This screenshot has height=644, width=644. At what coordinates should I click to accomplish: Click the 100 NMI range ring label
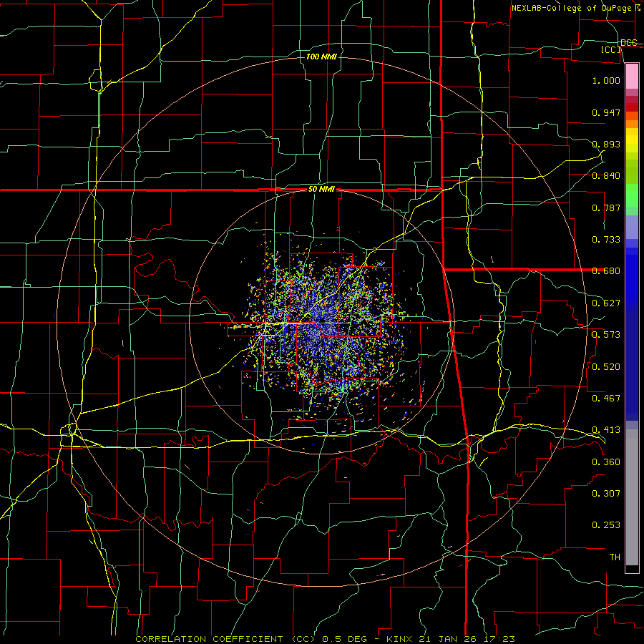[321, 57]
